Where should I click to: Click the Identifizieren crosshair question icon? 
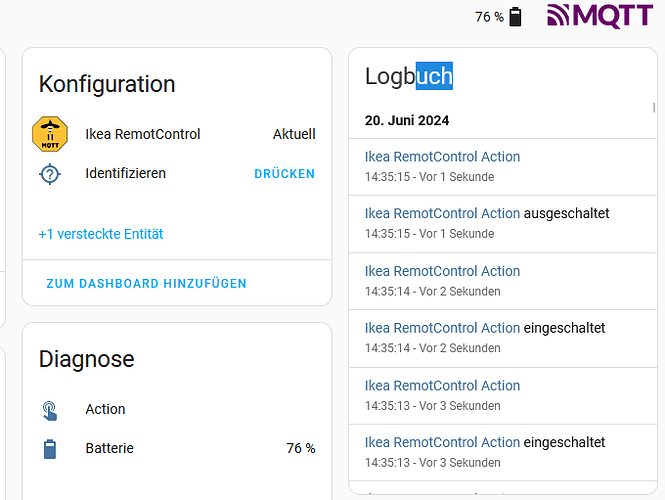pos(50,174)
